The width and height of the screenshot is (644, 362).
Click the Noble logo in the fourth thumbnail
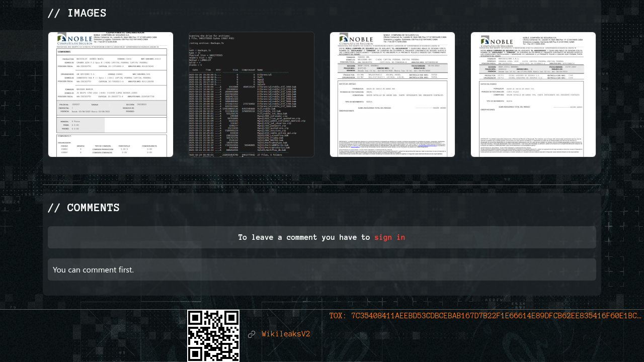tap(497, 42)
